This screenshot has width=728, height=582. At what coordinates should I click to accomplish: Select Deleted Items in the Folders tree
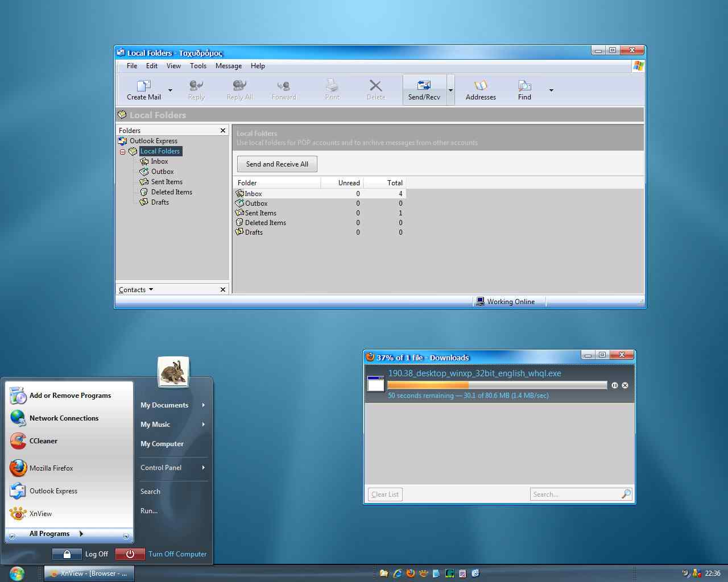pyautogui.click(x=171, y=192)
